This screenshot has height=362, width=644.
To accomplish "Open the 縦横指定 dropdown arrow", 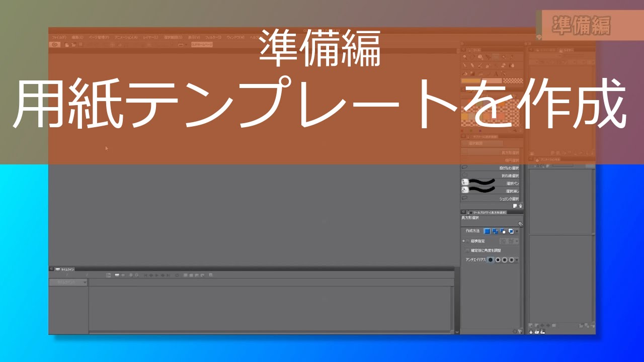I will point(517,241).
